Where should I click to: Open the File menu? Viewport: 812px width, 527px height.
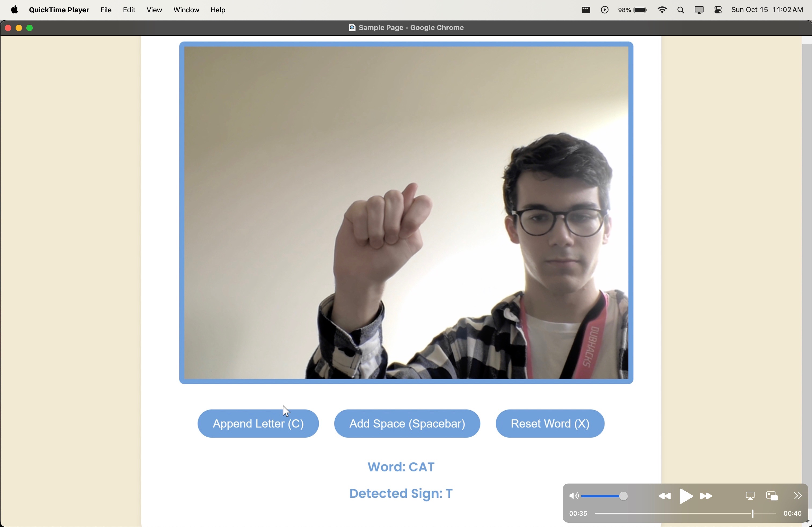pyautogui.click(x=106, y=10)
